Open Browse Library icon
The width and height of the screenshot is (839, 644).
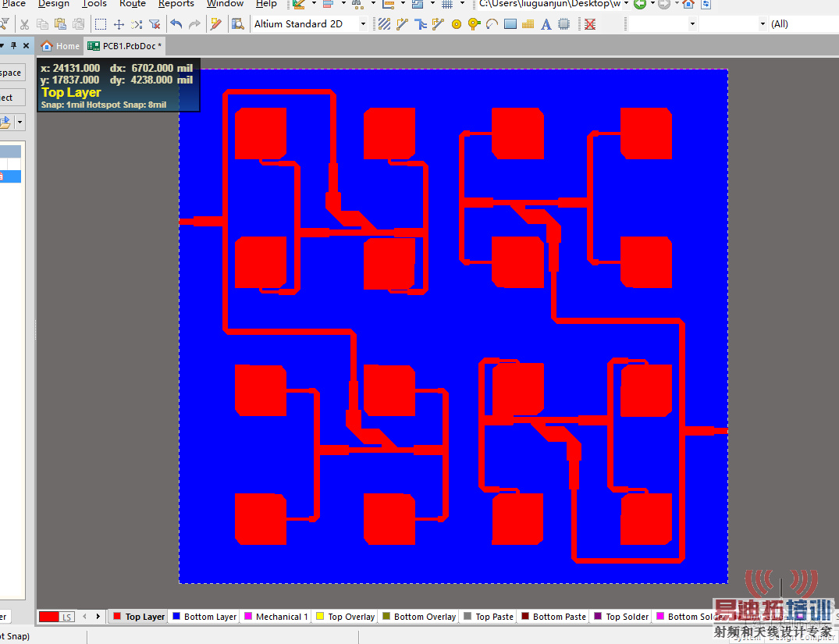pos(237,24)
